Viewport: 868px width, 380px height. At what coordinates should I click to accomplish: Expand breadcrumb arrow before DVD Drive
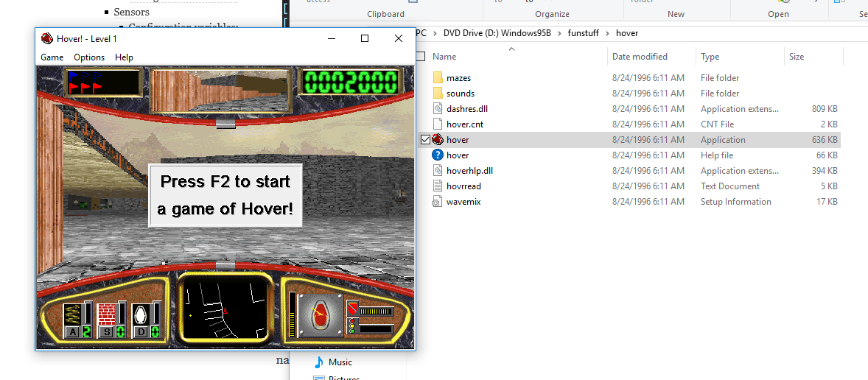pyautogui.click(x=435, y=33)
